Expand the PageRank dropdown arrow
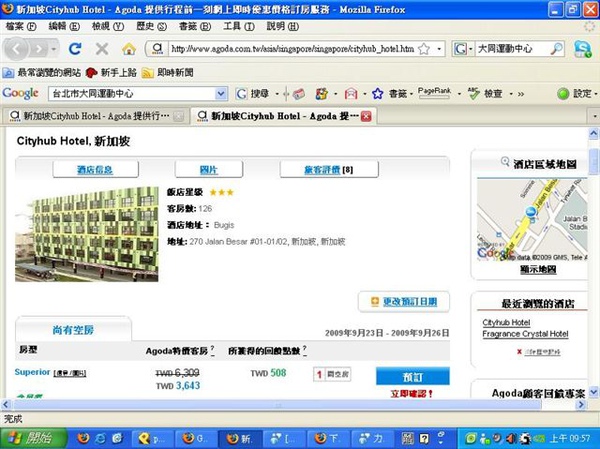Image resolution: width=600 pixels, height=449 pixels. (x=459, y=94)
